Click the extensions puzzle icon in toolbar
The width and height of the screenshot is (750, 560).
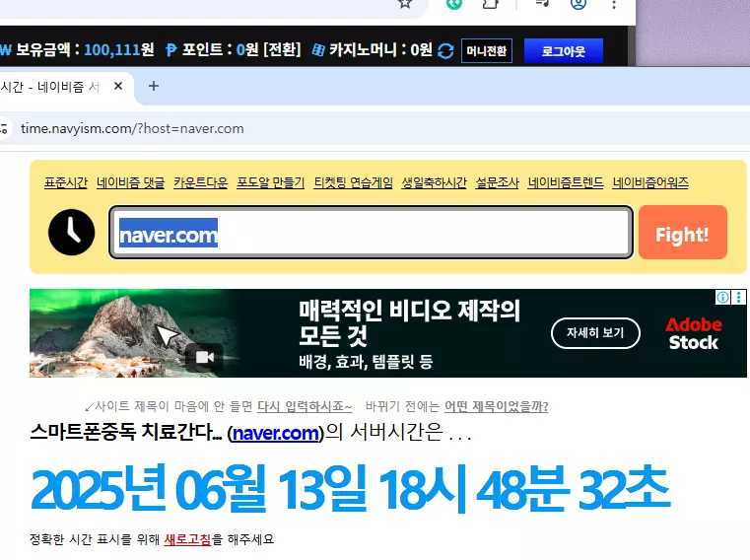(491, 4)
